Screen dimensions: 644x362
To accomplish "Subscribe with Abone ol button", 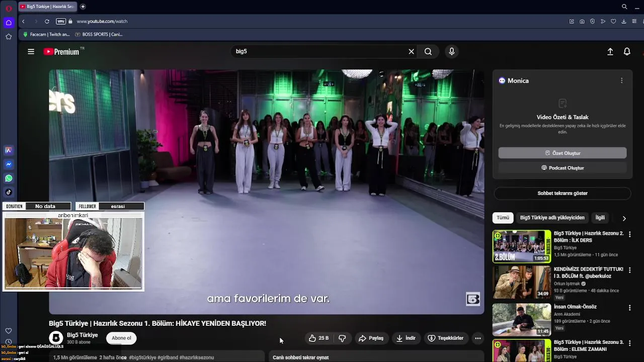I will [x=121, y=338].
